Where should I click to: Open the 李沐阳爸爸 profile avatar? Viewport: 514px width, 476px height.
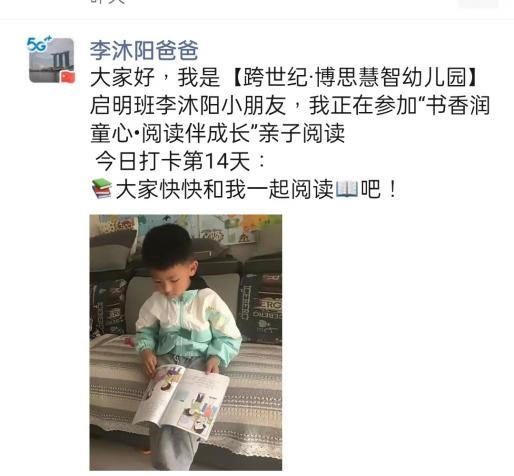tap(51, 60)
